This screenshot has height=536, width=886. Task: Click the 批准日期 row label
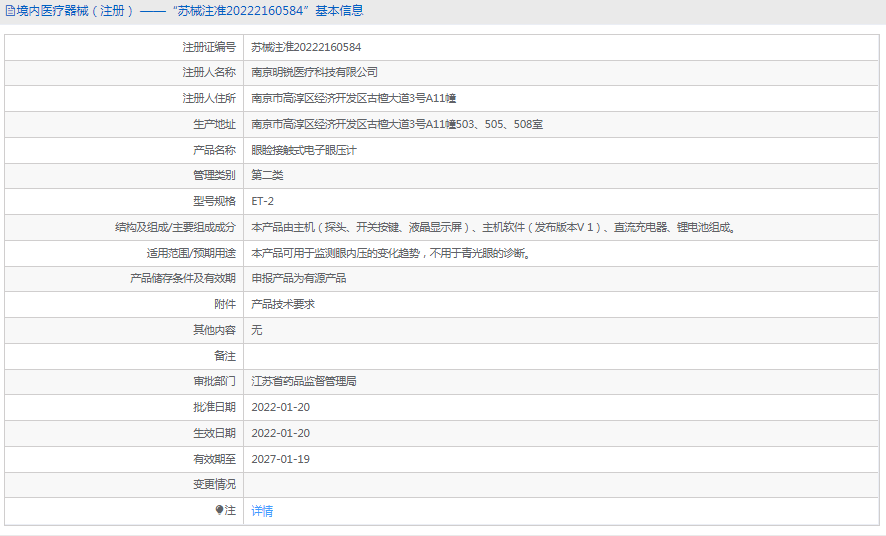click(x=214, y=407)
